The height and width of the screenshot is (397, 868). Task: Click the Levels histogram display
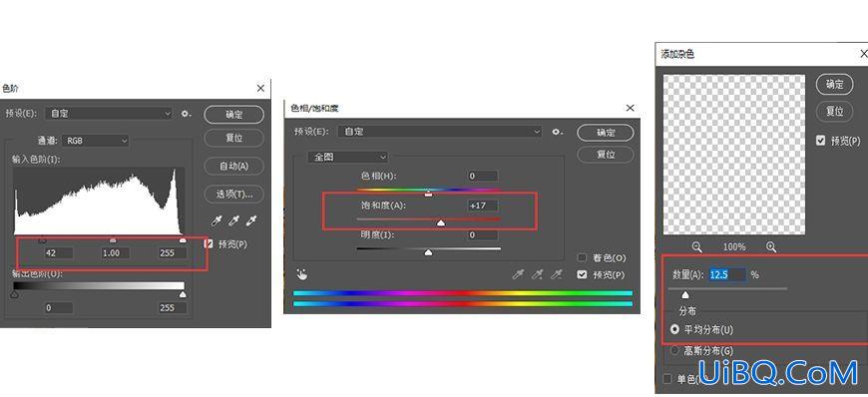click(100, 201)
